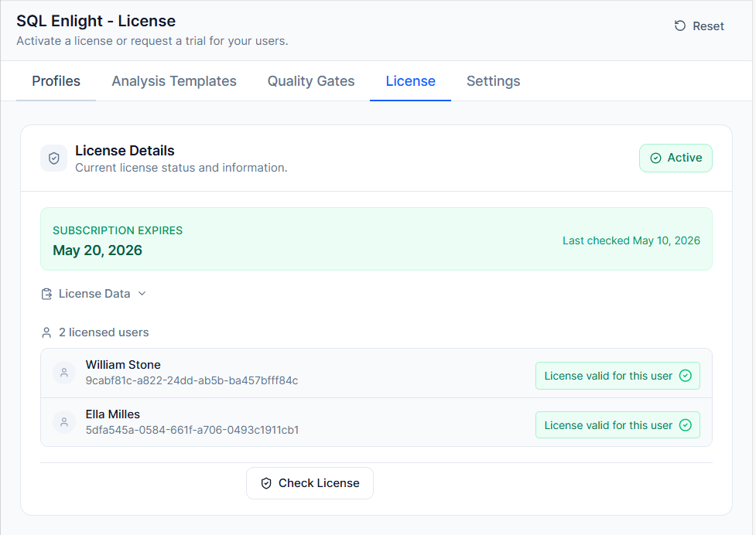Click the Activate a license or request subtitle
This screenshot has height=535, width=756.
(152, 41)
